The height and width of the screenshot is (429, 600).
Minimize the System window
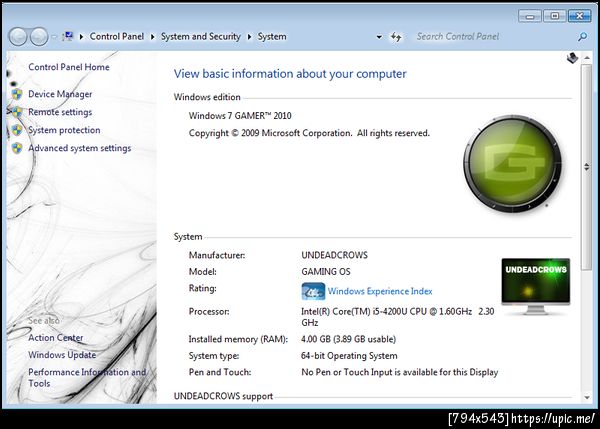530,16
